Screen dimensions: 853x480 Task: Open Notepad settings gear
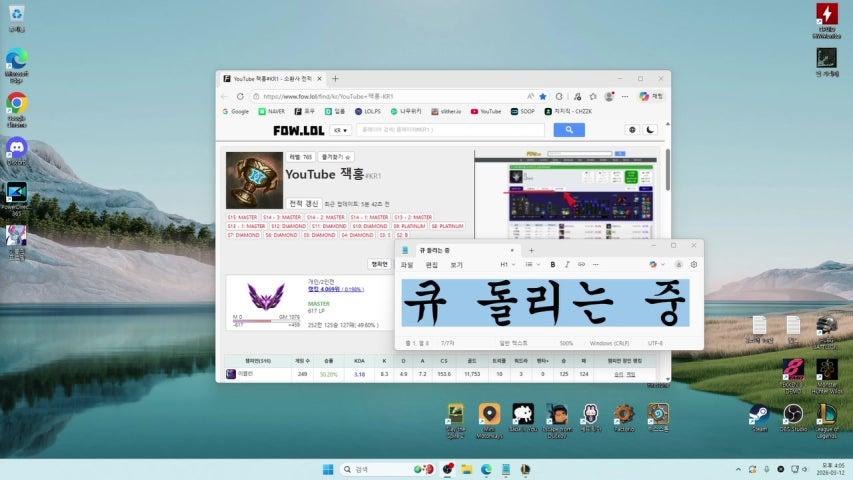pos(694,264)
